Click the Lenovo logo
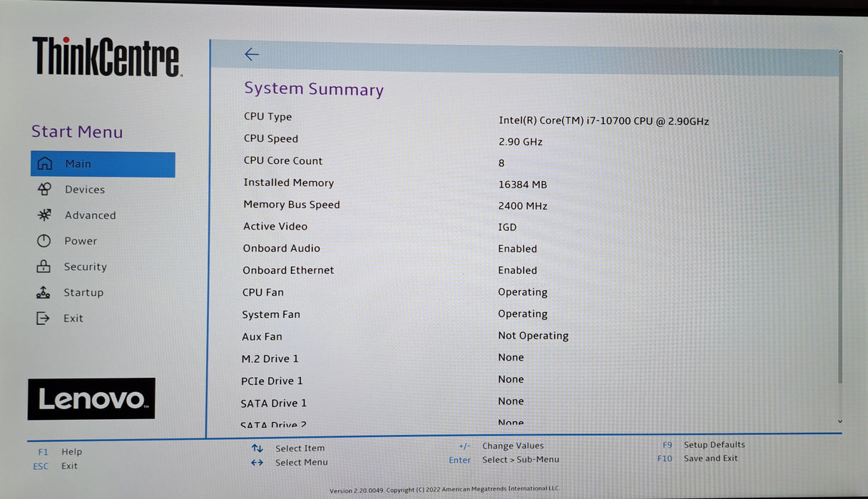 pyautogui.click(x=91, y=398)
